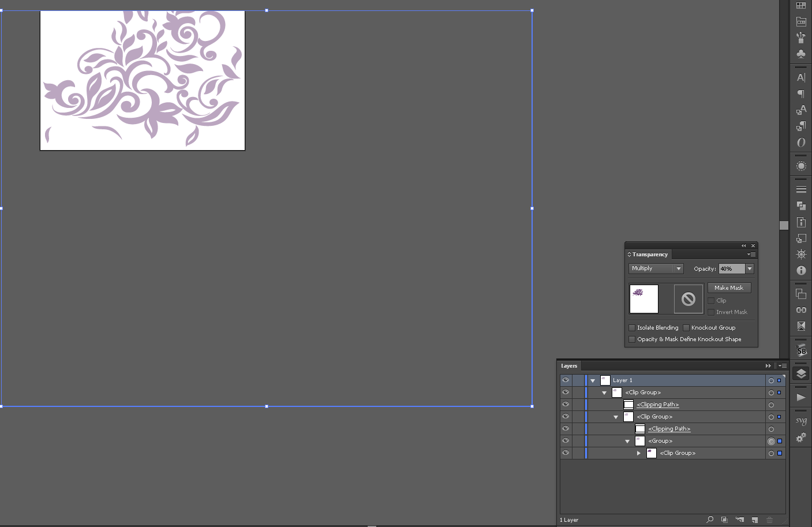Hide the second-level Clip Group
812x527 pixels.
566,416
